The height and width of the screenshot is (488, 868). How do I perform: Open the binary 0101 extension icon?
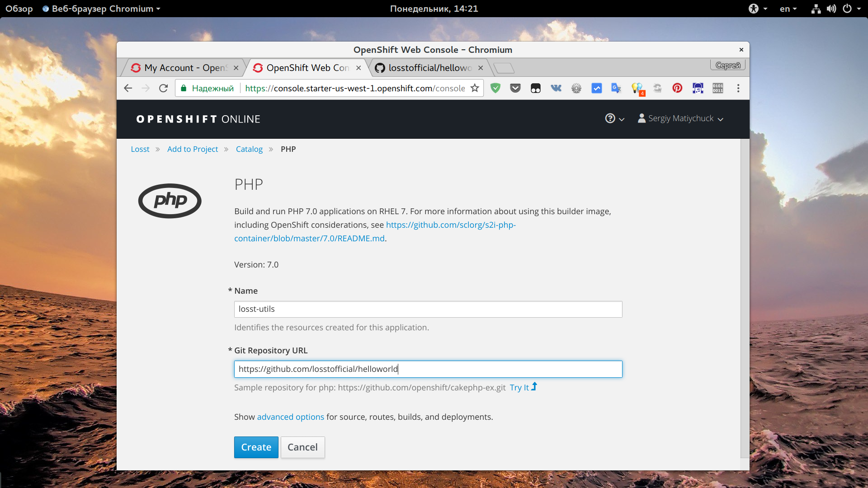point(718,88)
